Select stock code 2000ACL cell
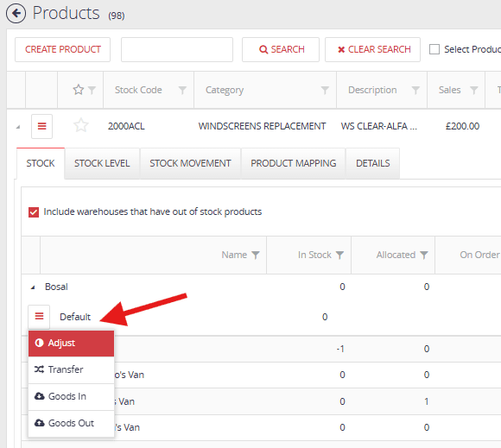 tap(126, 126)
